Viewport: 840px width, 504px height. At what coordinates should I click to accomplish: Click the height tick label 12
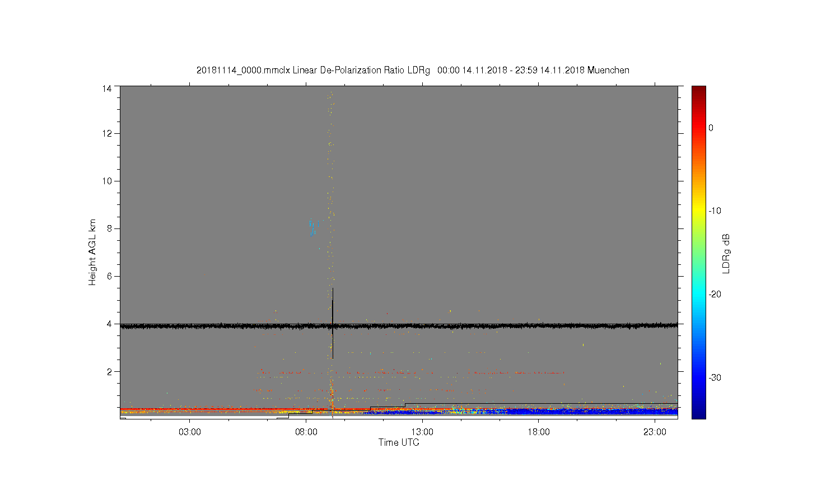pyautogui.click(x=106, y=133)
